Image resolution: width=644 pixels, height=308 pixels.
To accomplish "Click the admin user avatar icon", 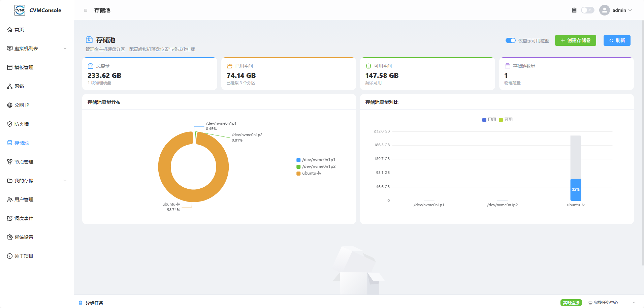I will pos(605,10).
